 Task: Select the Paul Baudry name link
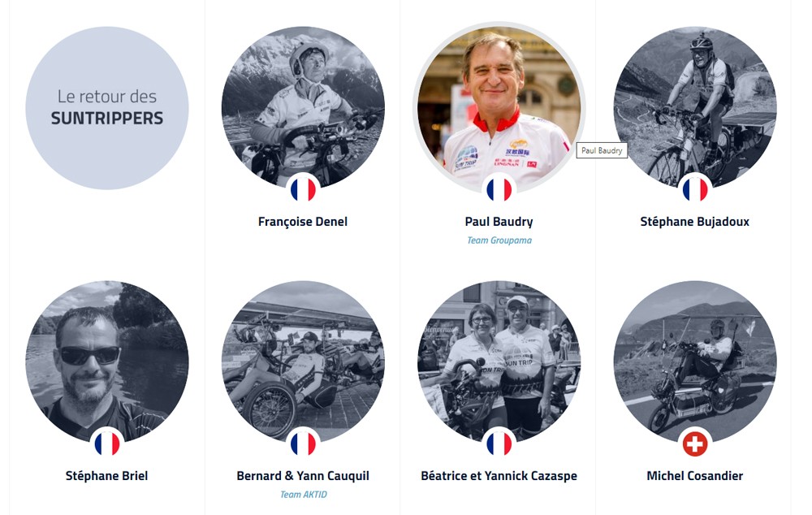[x=499, y=222]
